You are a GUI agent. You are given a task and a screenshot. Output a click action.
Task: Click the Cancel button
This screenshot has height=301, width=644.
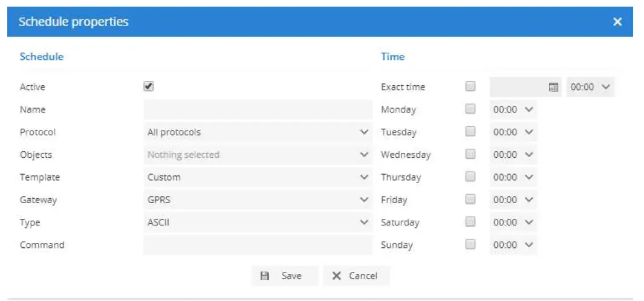coord(356,276)
